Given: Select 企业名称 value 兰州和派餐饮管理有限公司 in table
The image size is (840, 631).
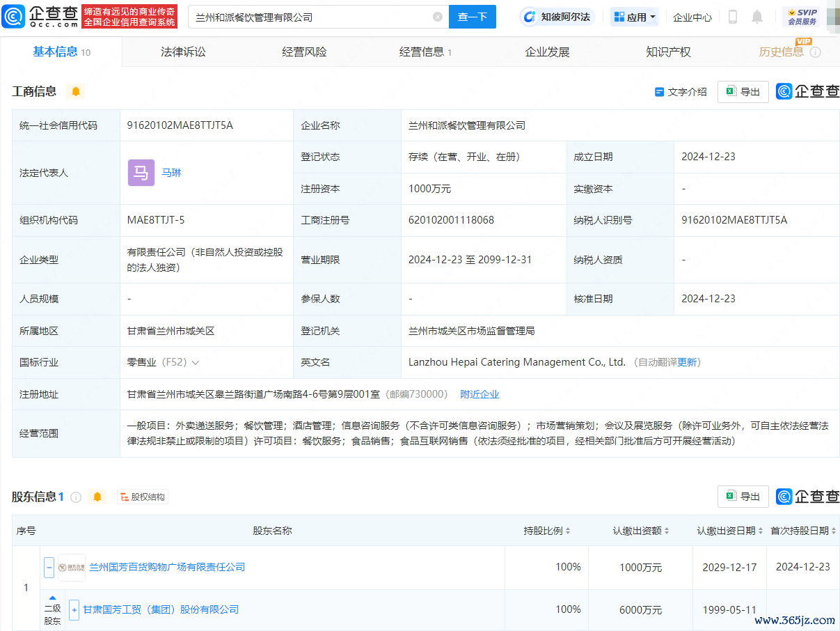Looking at the screenshot, I should point(467,125).
